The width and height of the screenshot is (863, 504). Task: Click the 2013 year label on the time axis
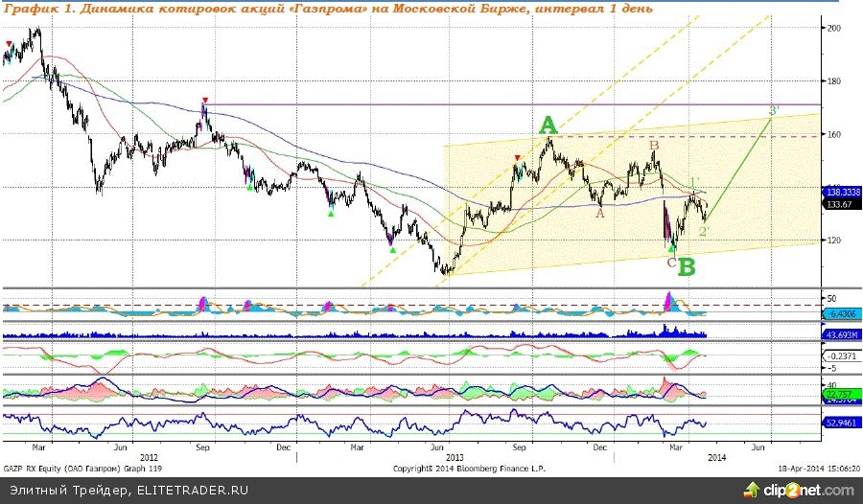[454, 458]
